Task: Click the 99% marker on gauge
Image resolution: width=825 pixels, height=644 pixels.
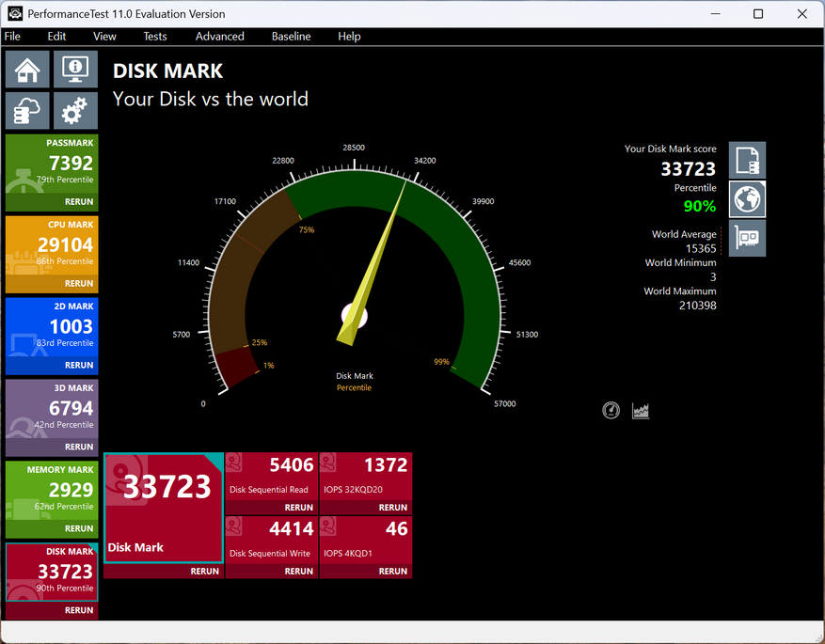Action: [441, 362]
